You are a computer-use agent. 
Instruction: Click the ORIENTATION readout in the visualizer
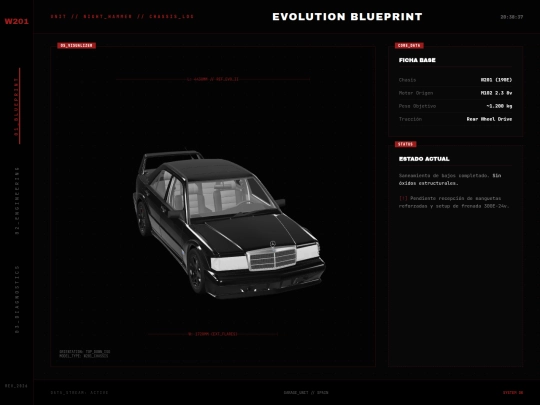tap(85, 352)
